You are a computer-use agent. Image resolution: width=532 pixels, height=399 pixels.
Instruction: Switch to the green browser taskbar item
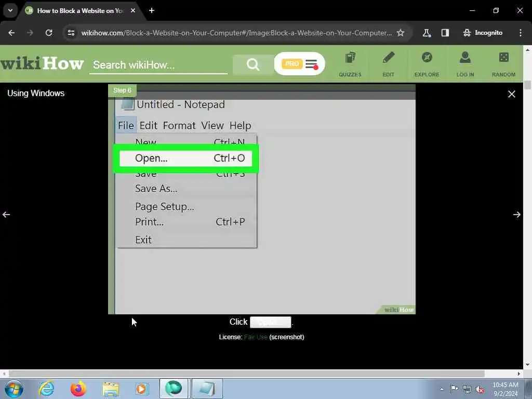(174, 389)
